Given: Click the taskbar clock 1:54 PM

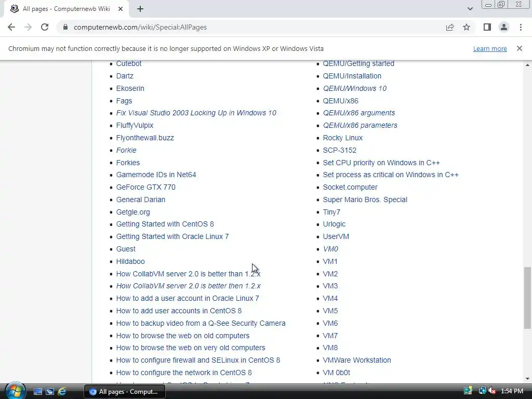Looking at the screenshot, I should [512, 391].
